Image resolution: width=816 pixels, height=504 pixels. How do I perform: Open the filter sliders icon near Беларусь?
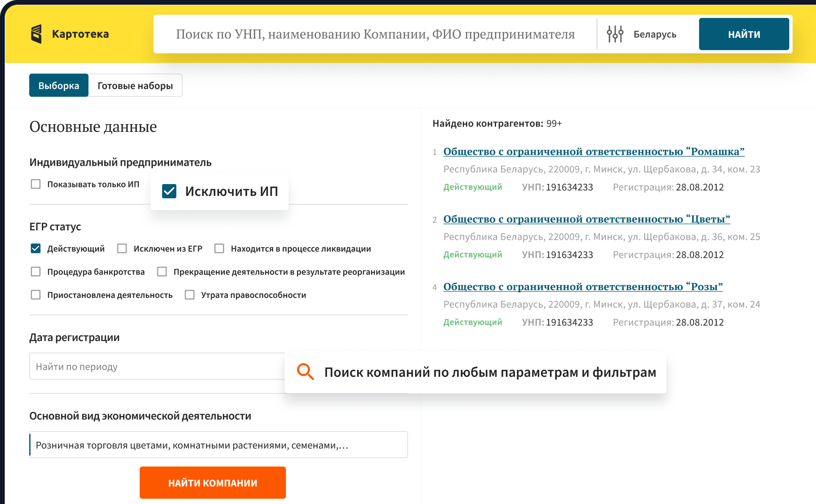coord(615,33)
